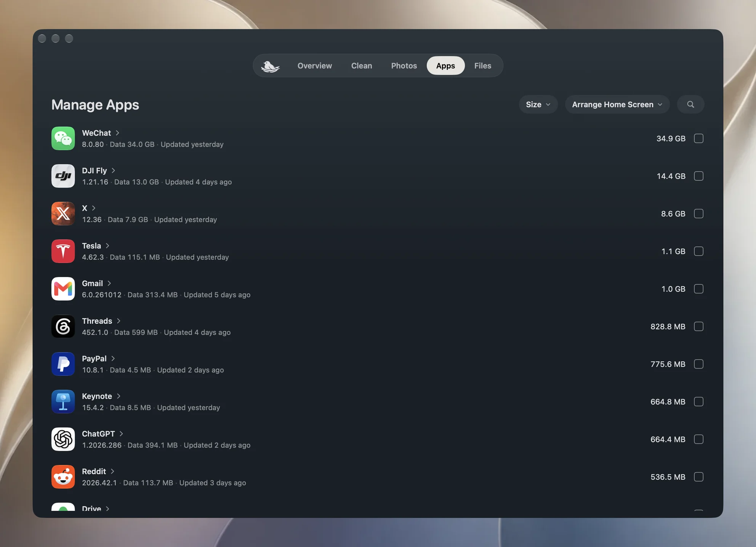The image size is (756, 547).
Task: Click the Gmail app icon
Action: (x=63, y=289)
